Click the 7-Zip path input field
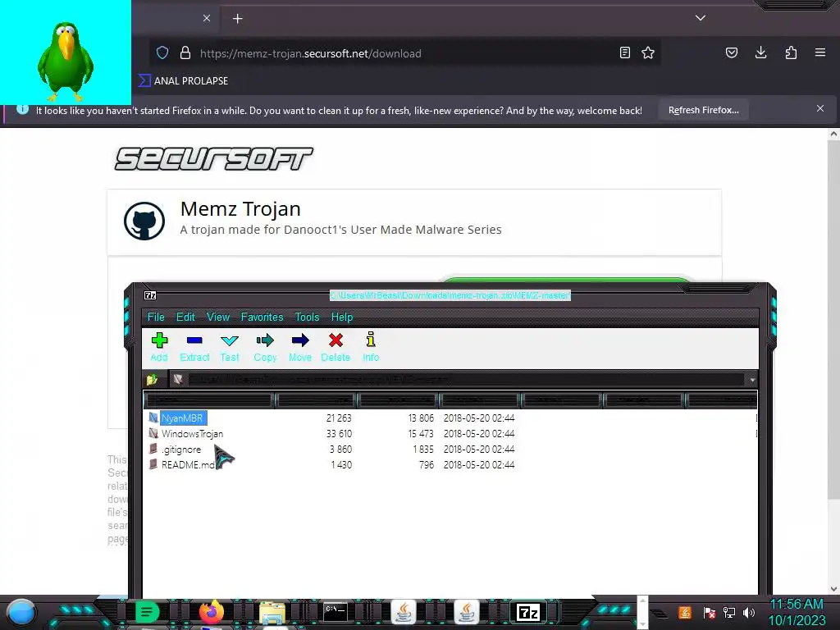This screenshot has height=630, width=840. coord(458,379)
